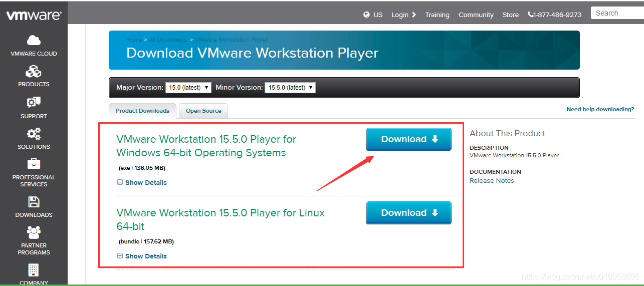Open the Major Version dropdown
Image resolution: width=644 pixels, height=286 pixels.
188,87
